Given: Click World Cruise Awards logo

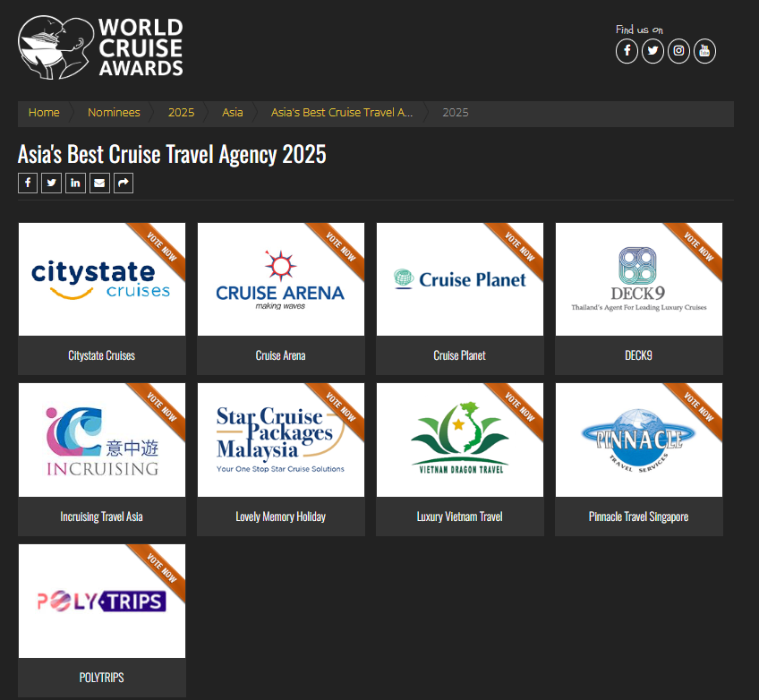Looking at the screenshot, I should (x=101, y=47).
